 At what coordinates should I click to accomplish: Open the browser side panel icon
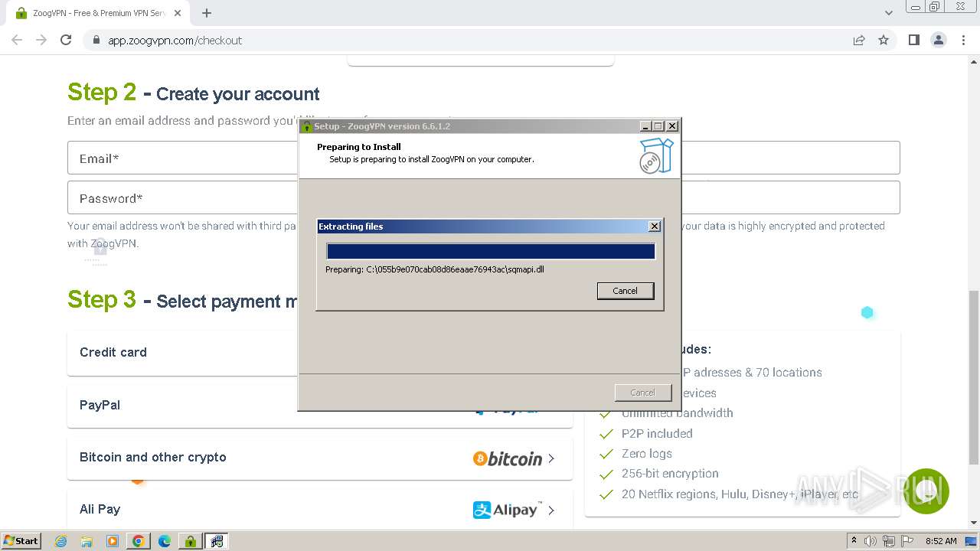[x=913, y=40]
